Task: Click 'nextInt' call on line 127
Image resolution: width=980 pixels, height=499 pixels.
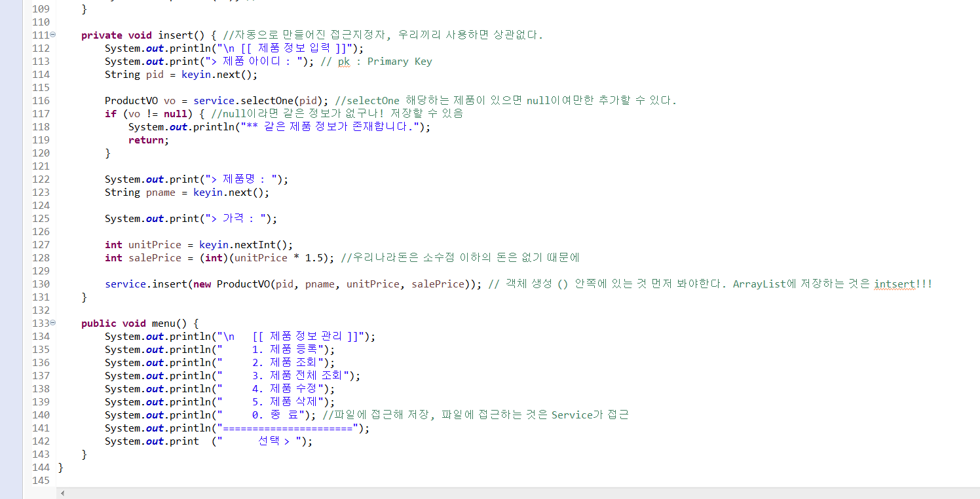Action: 255,245
